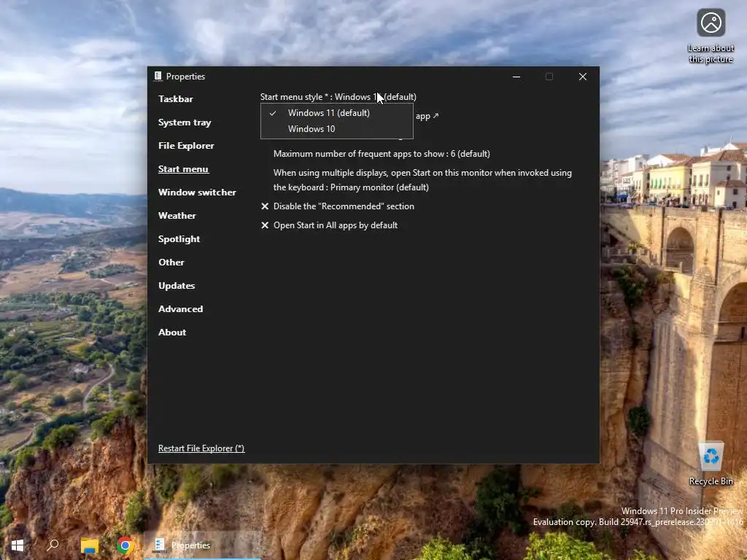Go to the Other section

(171, 262)
